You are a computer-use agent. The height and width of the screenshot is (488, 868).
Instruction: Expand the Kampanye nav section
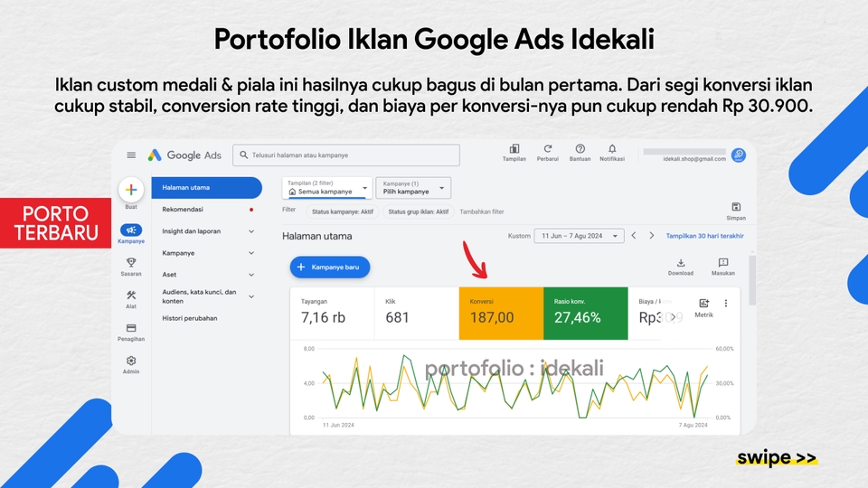[x=251, y=253]
